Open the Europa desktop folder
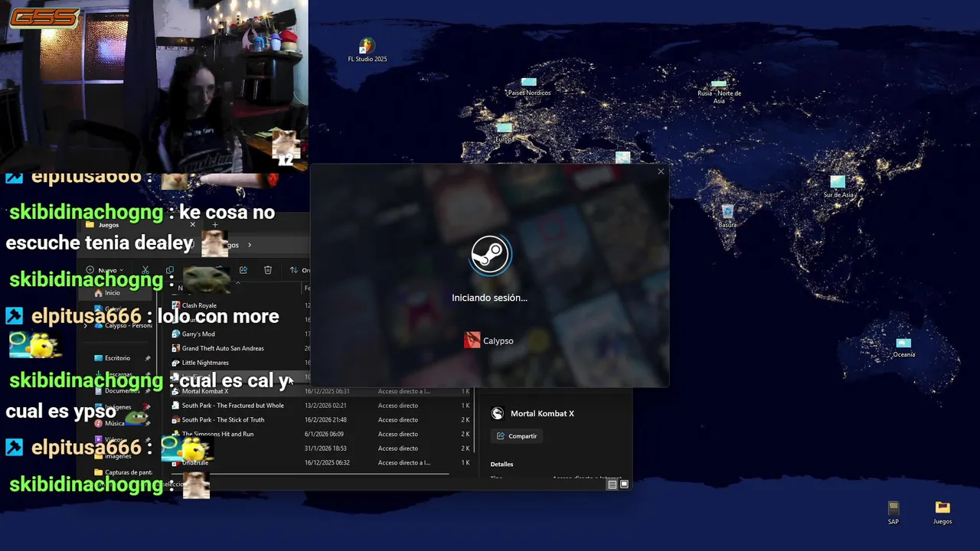980x551 pixels. (504, 132)
